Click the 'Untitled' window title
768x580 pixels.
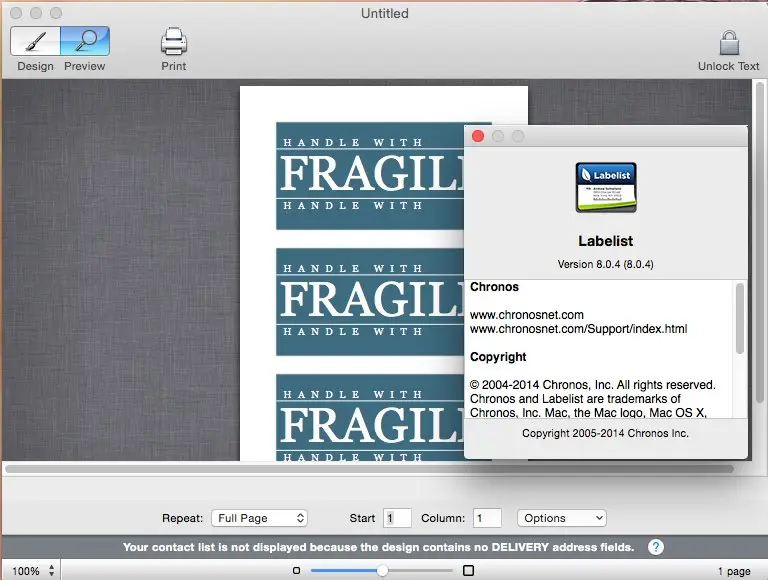point(384,13)
